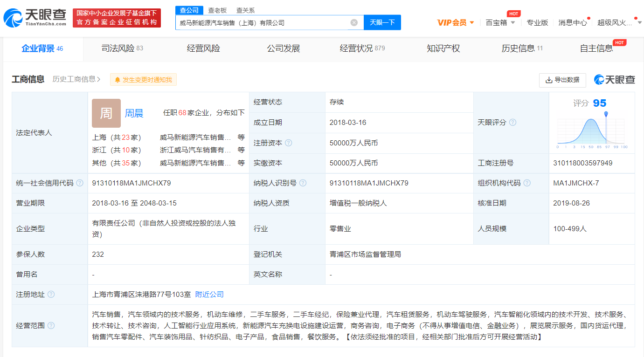Click the 工商注册号 value 310118003597949
Viewport: 644px width, 357px height.
click(x=583, y=163)
